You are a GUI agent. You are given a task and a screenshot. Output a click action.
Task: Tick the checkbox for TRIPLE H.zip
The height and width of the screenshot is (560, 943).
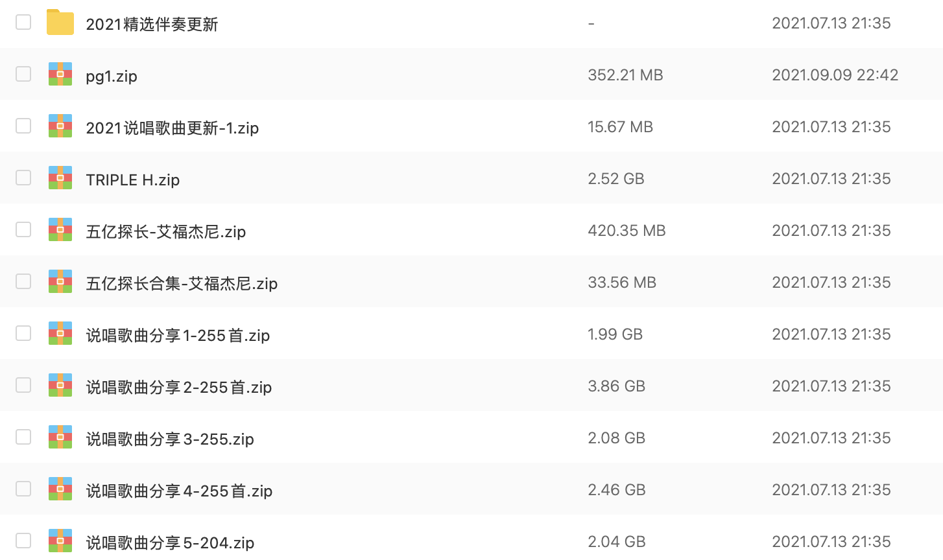pyautogui.click(x=23, y=178)
